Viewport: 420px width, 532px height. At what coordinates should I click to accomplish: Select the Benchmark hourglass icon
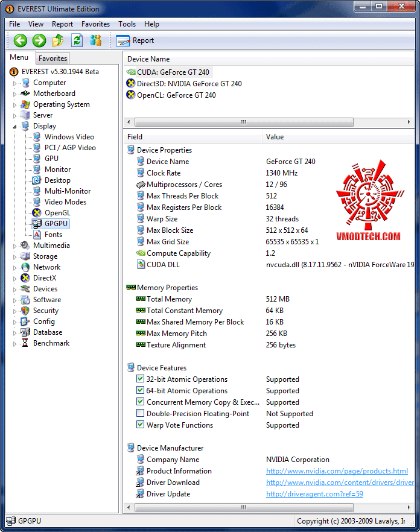(25, 343)
